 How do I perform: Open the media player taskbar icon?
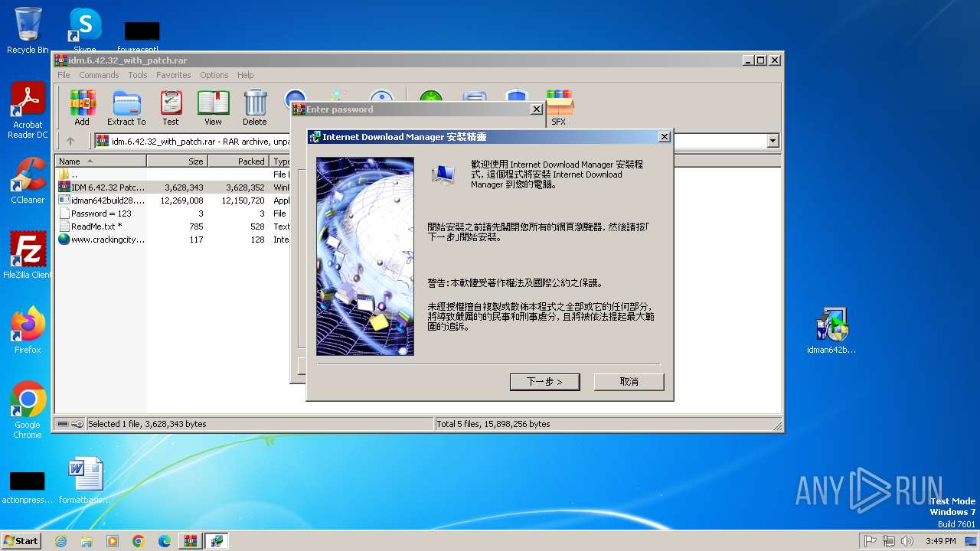pyautogui.click(x=113, y=541)
